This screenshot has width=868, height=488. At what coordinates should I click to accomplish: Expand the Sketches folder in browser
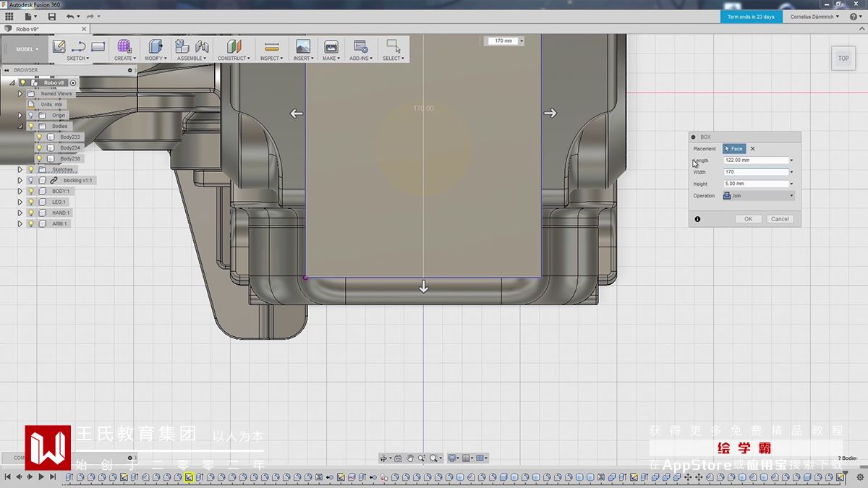(20, 169)
